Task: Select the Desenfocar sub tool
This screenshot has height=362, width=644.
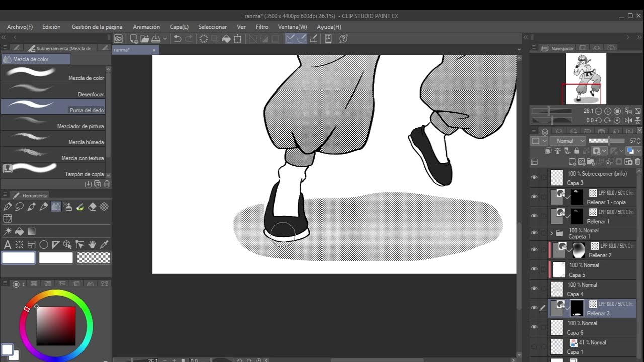Action: (x=55, y=90)
